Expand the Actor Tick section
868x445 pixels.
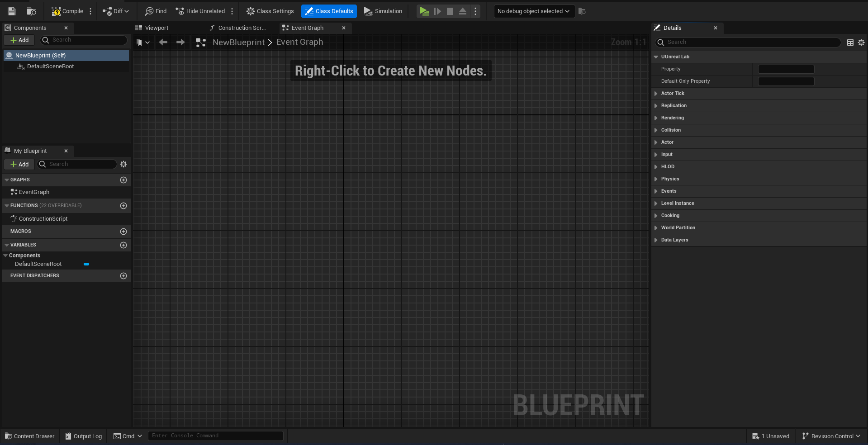[672, 94]
